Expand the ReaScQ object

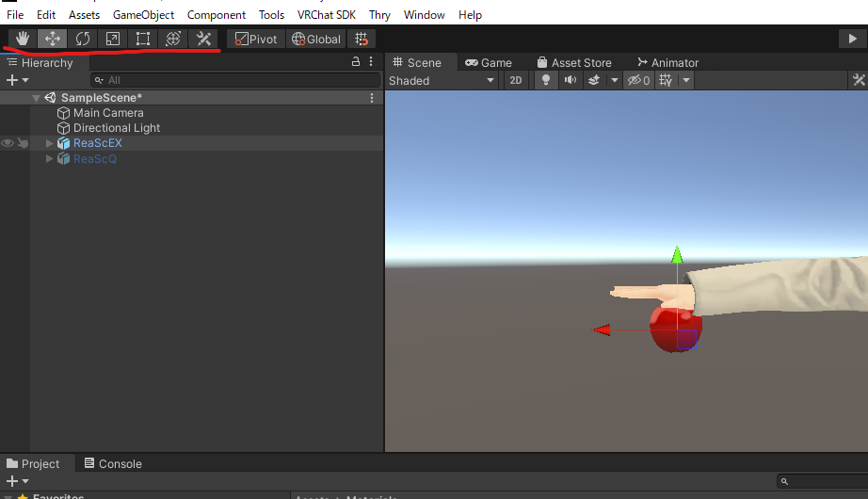pyautogui.click(x=49, y=159)
